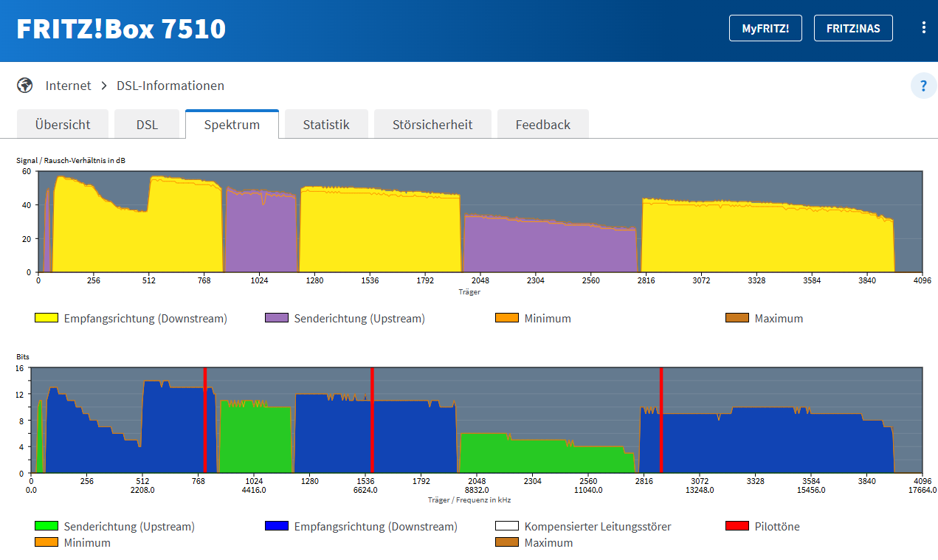Click the blue help question mark icon

tap(923, 86)
